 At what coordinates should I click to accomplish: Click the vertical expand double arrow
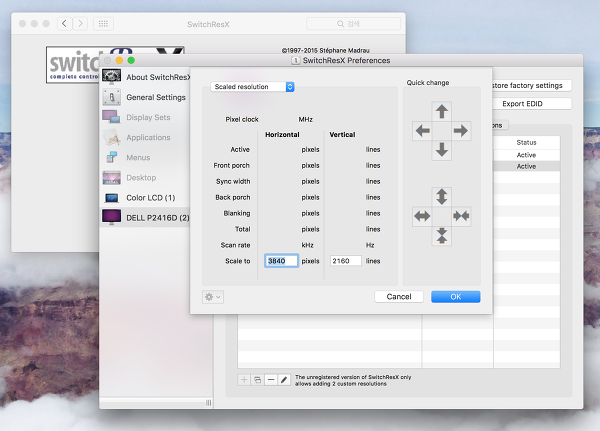[x=442, y=197]
